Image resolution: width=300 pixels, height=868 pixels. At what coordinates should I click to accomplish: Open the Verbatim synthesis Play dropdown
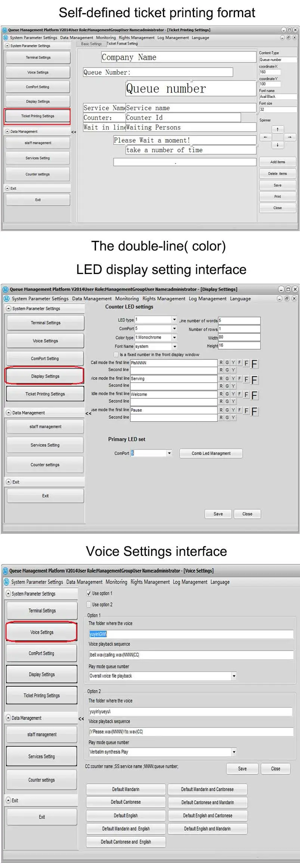pyautogui.click(x=234, y=752)
